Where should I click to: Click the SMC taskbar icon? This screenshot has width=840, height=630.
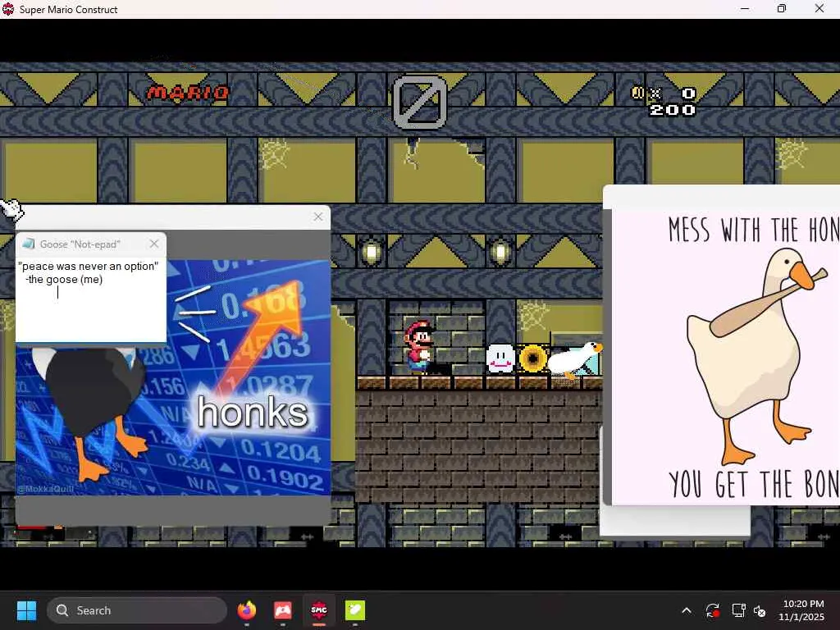(x=319, y=610)
